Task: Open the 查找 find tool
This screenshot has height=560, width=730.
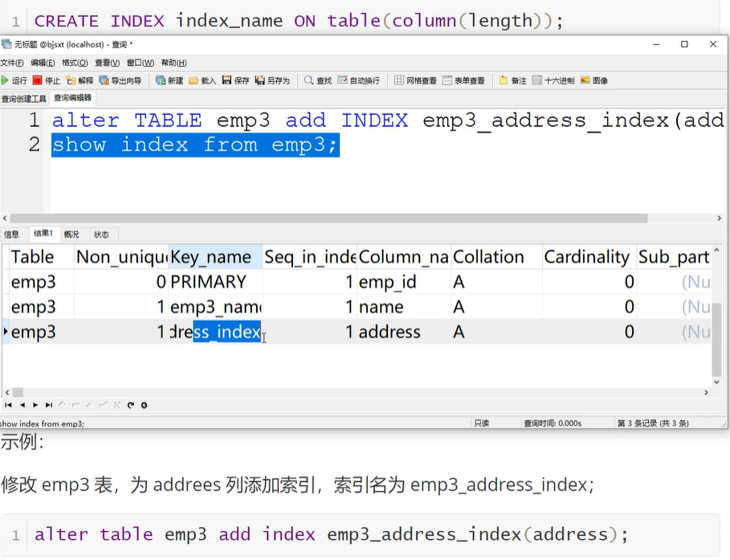Action: pos(317,80)
